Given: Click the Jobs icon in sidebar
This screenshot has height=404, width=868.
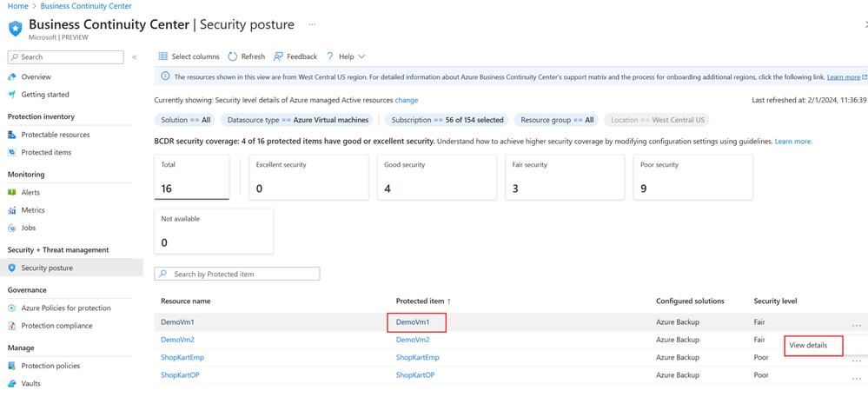Looking at the screenshot, I should 12,228.
